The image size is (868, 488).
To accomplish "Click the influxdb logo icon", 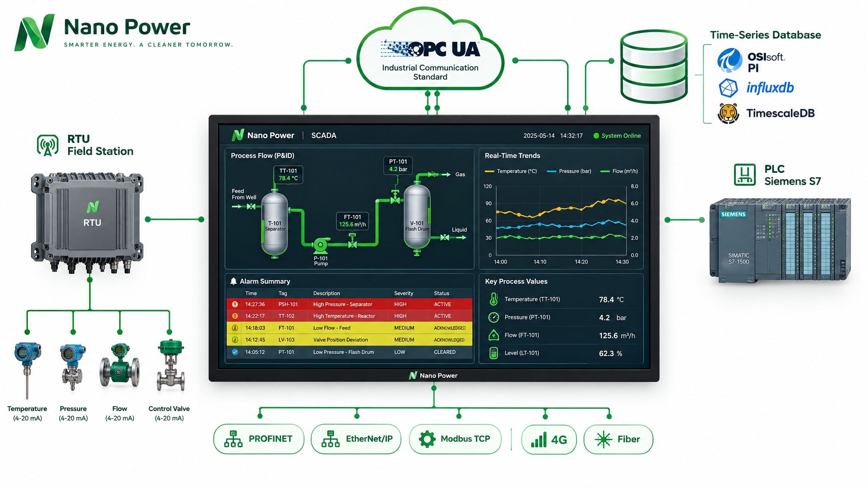I will pyautogui.click(x=729, y=88).
